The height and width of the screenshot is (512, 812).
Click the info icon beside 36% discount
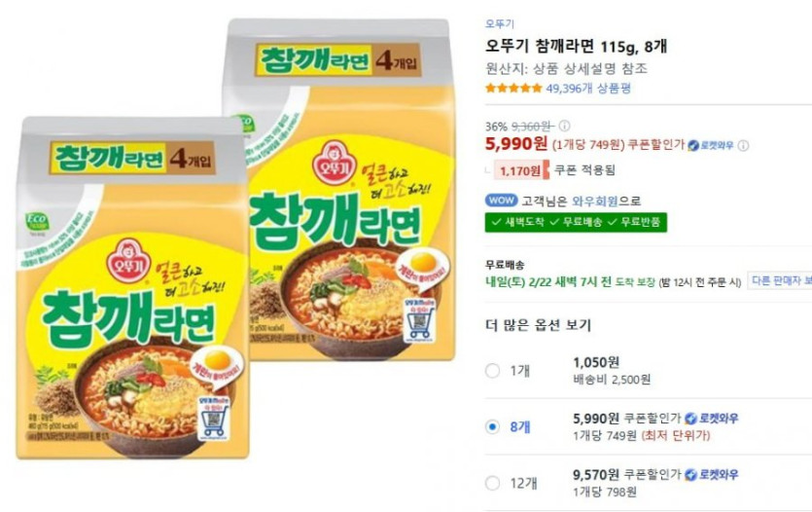(x=564, y=126)
